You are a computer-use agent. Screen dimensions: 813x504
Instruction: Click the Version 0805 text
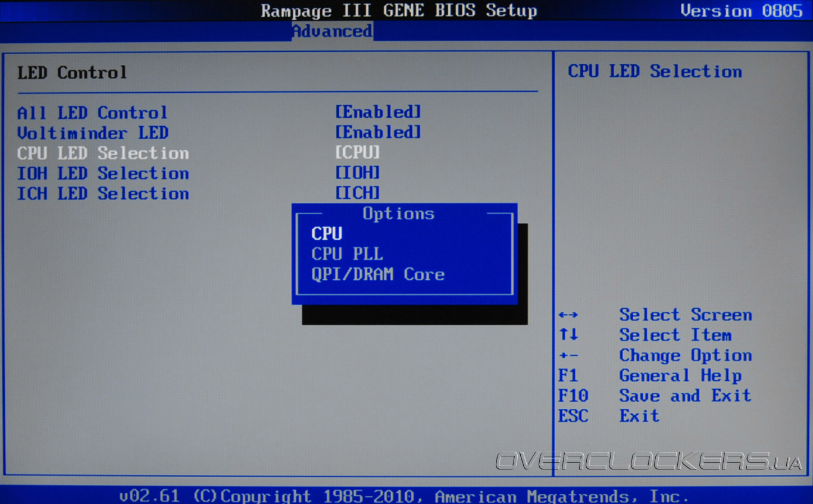742,11
